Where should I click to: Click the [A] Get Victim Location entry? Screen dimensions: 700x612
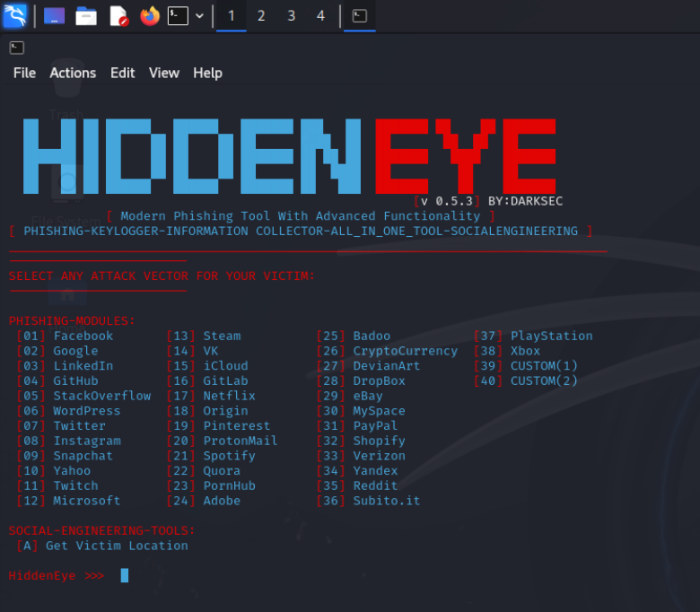[102, 546]
